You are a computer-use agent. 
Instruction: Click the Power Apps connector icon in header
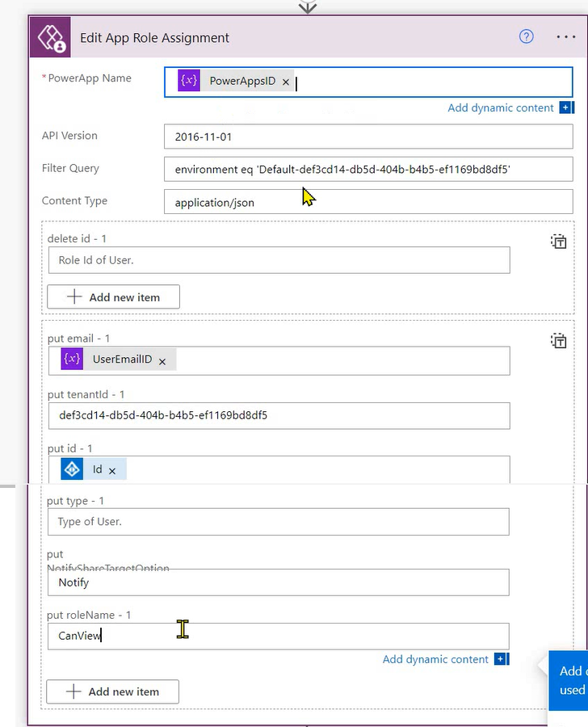[50, 37]
